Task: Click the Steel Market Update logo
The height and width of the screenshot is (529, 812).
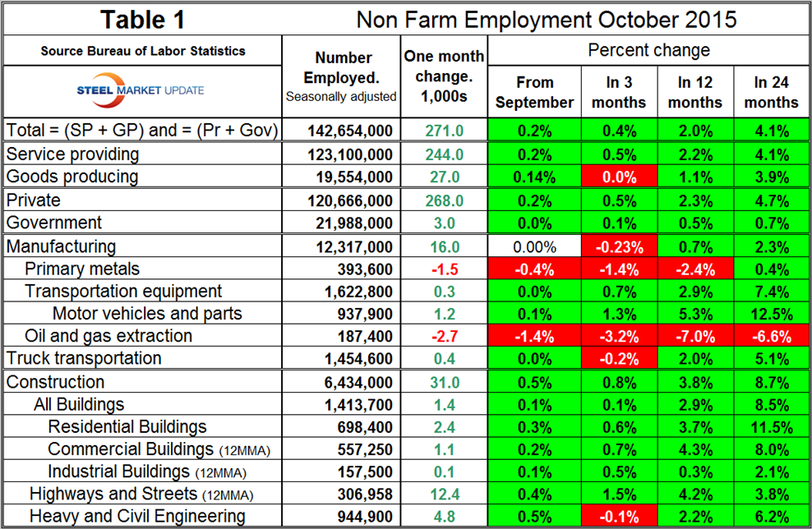Action: pos(141,89)
